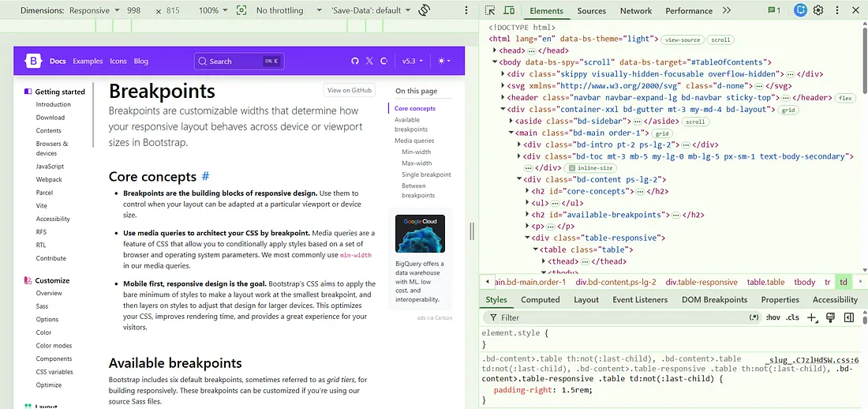Click the rotate screen orientation icon
The height and width of the screenshot is (409, 868).
425,10
